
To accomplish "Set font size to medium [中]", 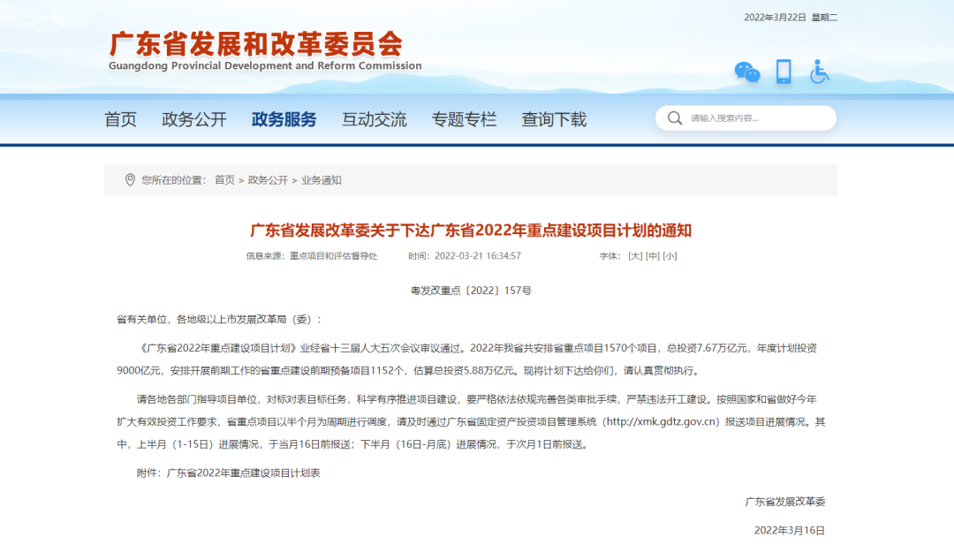I will [x=652, y=256].
